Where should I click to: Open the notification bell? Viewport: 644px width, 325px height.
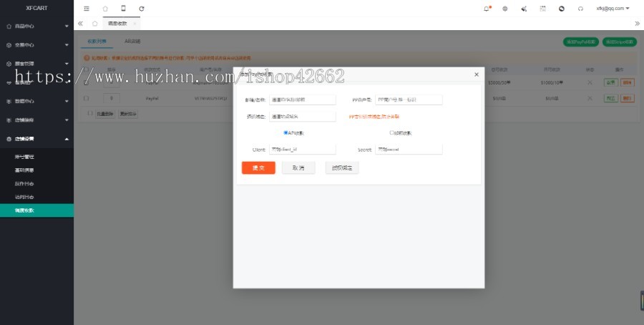487,9
